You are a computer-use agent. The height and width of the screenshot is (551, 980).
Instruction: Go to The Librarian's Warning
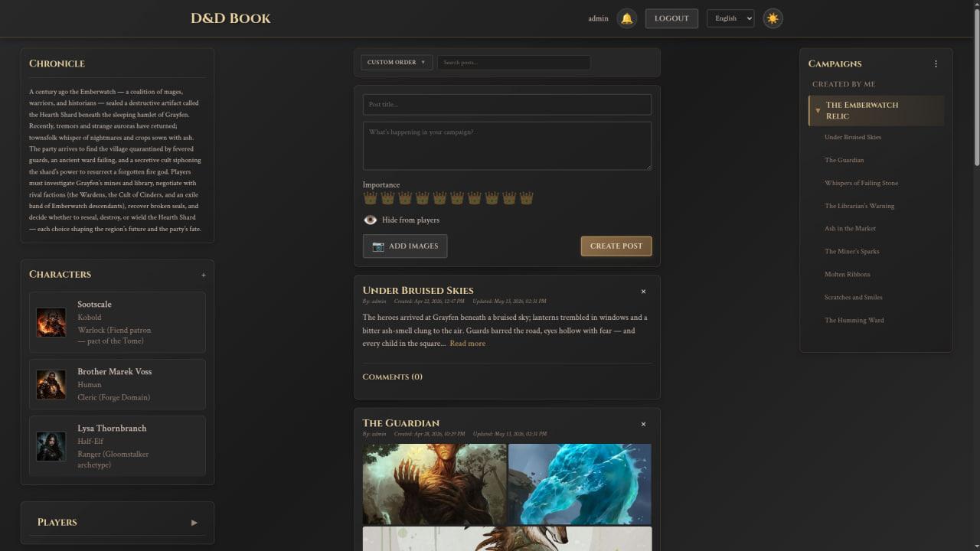859,206
